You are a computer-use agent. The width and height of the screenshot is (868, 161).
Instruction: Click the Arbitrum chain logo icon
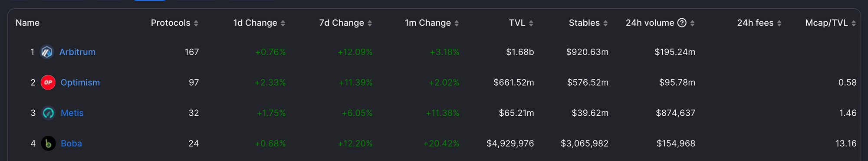[47, 52]
